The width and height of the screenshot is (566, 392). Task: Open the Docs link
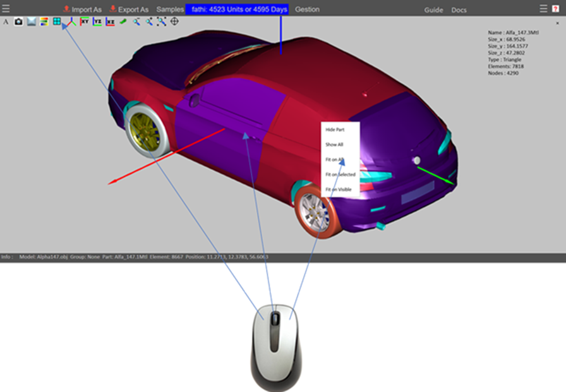coord(459,10)
